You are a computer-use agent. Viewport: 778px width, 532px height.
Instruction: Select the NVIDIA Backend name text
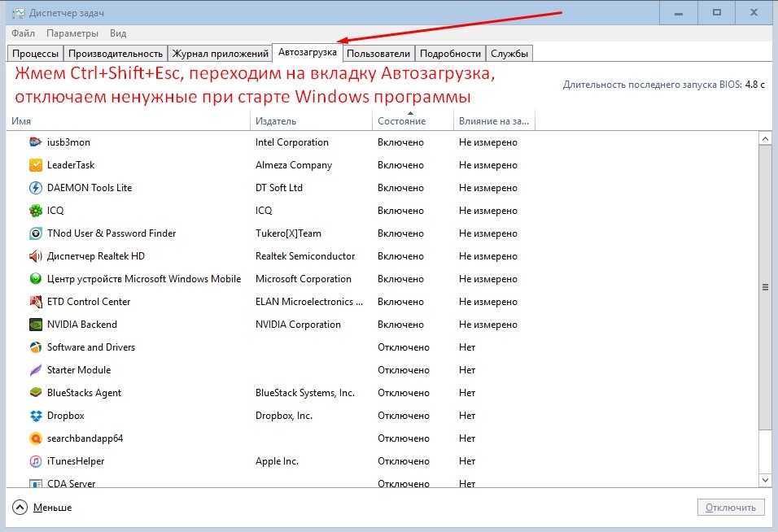coord(82,325)
